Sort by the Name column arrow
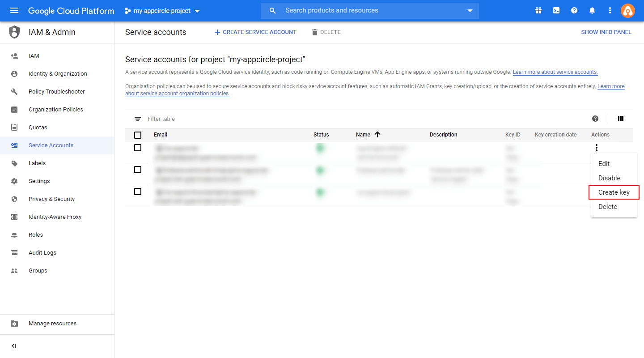Viewport: 644px width, 358px height. pyautogui.click(x=377, y=134)
